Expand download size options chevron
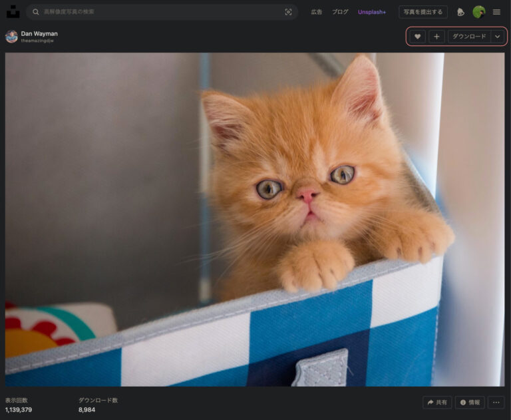 click(x=498, y=37)
